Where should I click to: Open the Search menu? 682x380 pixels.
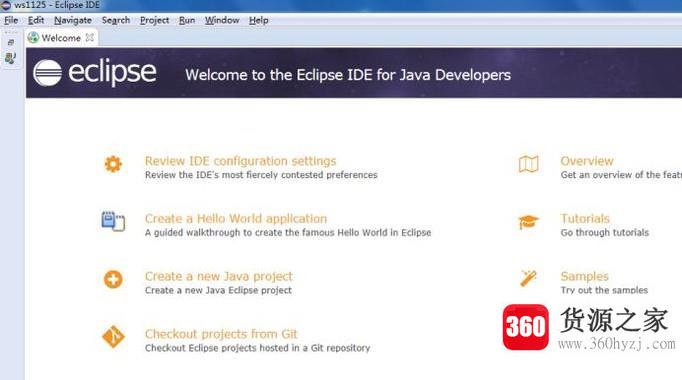(116, 20)
